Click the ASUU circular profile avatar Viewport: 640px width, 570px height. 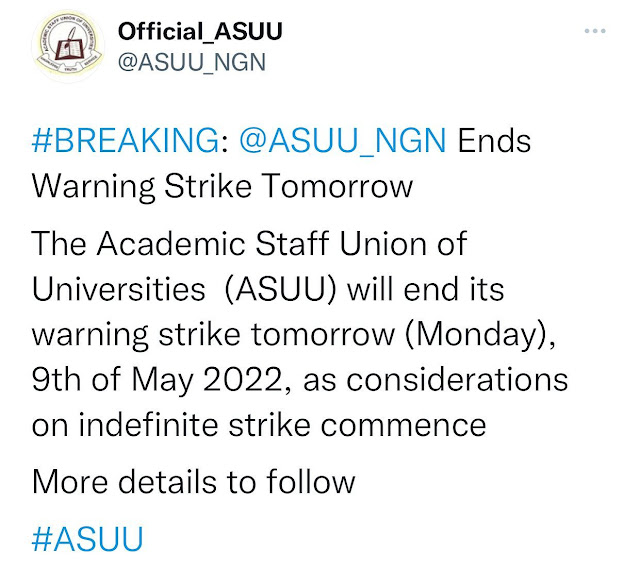click(x=68, y=46)
